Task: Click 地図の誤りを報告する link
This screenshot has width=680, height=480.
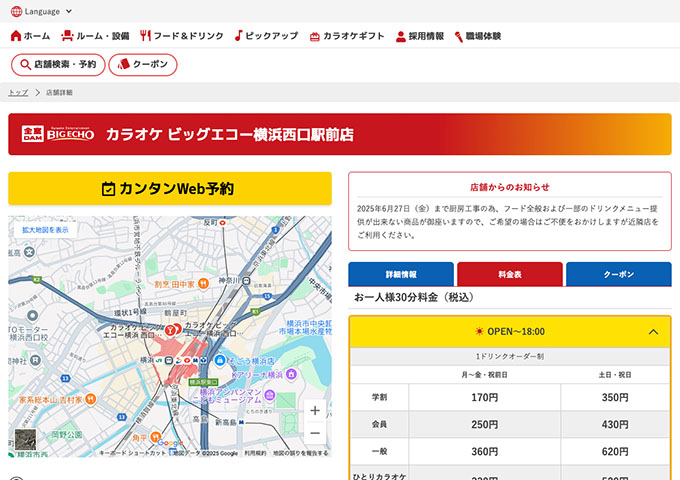Action: tap(301, 453)
